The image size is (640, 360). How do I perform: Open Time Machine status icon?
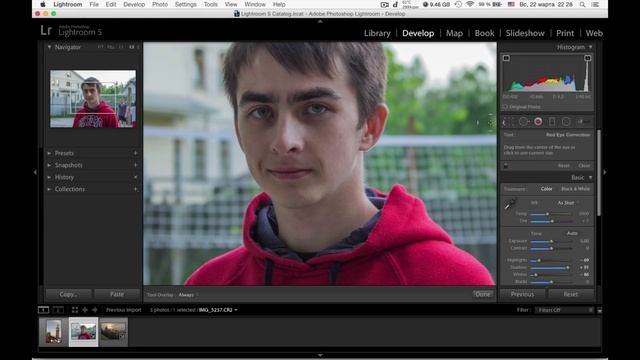pyautogui.click(x=458, y=4)
